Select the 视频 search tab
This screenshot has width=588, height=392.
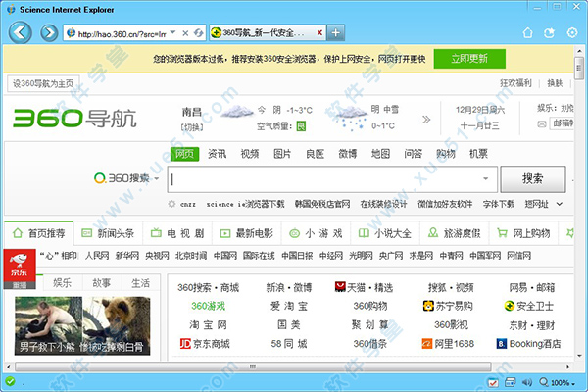249,154
